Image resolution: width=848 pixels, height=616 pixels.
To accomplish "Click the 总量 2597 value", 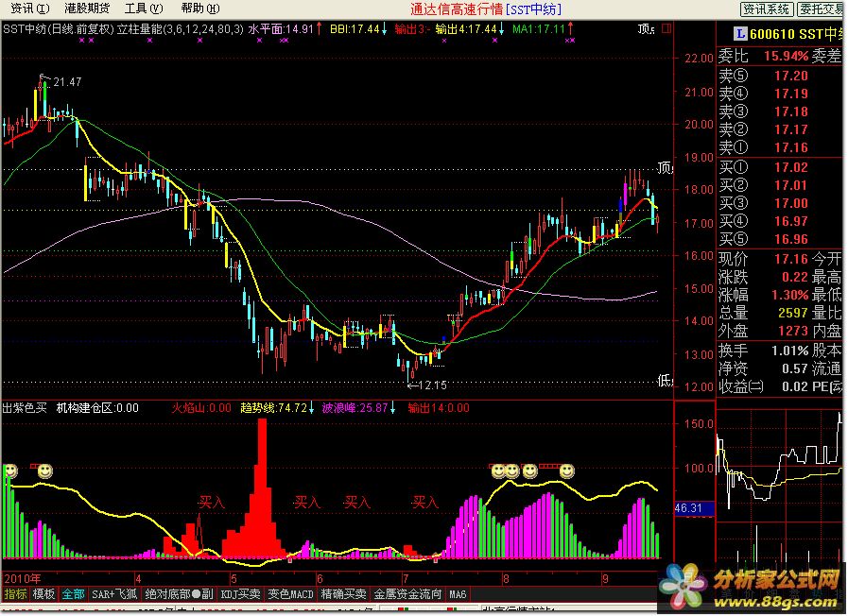I will [x=793, y=313].
